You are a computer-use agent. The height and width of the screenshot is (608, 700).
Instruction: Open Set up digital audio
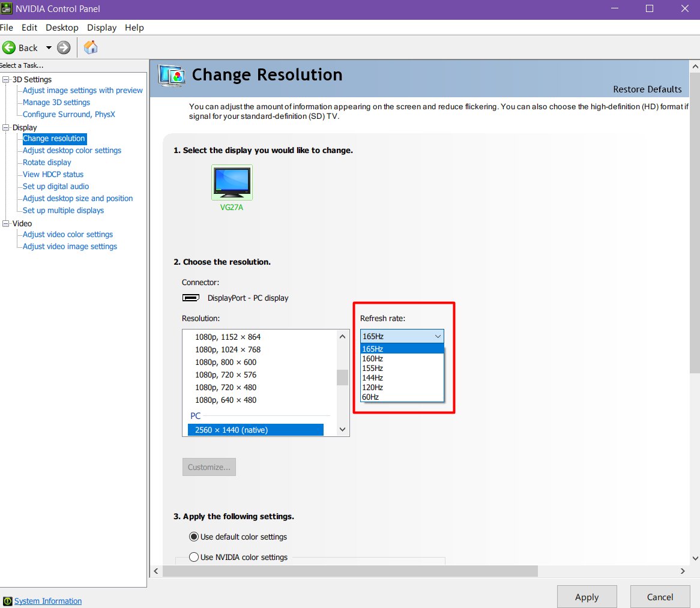point(56,187)
